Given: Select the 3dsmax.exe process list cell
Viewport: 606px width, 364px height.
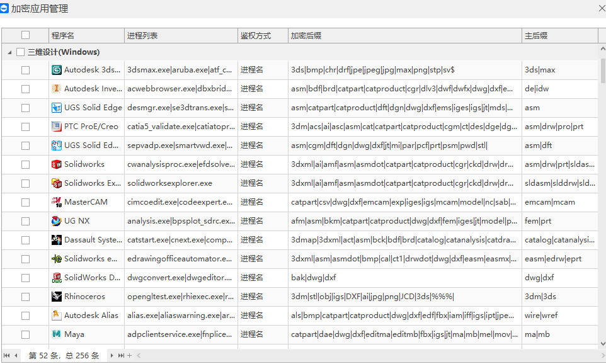Looking at the screenshot, I should 181,70.
